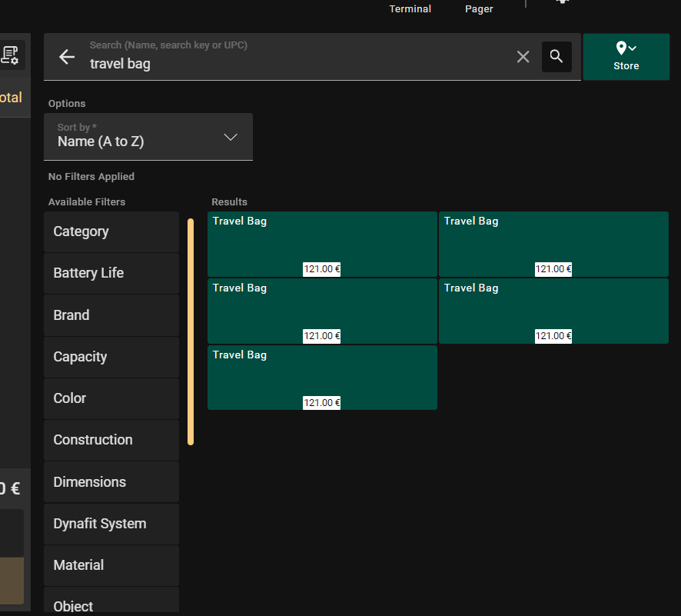This screenshot has width=681, height=616.
Task: Open the Dimensions filter
Action: [111, 482]
